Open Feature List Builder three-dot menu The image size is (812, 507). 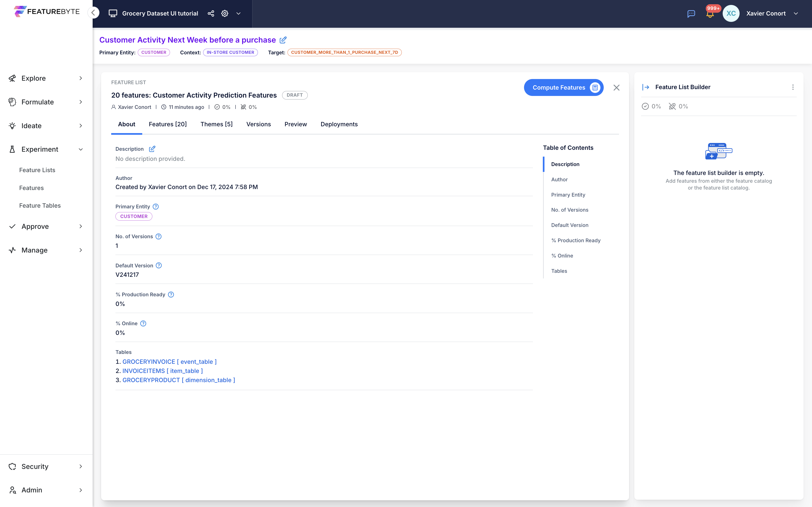coord(792,87)
